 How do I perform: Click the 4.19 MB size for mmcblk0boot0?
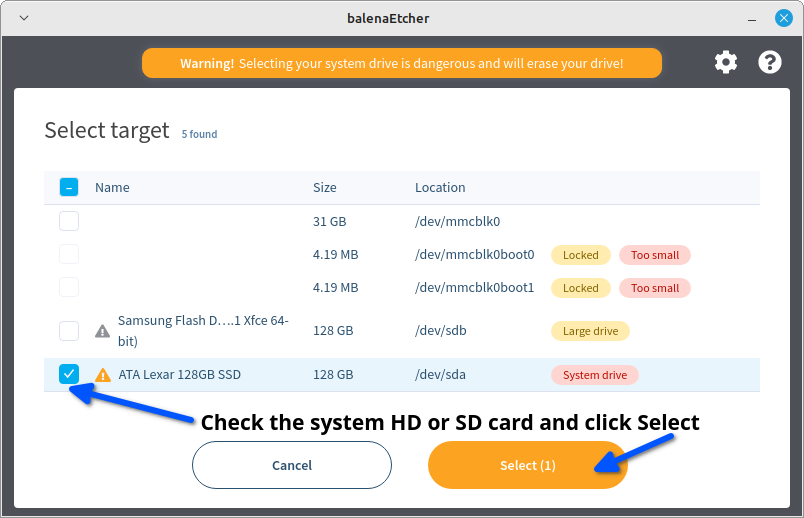335,255
